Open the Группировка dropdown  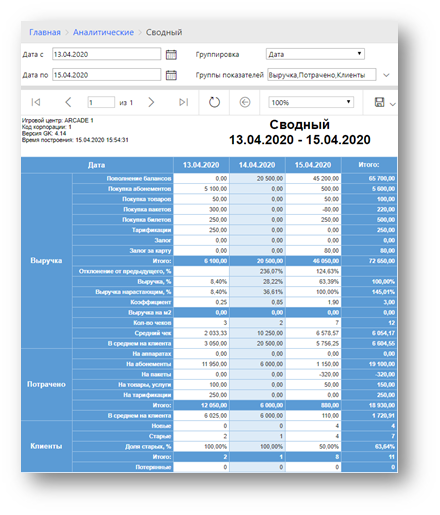[x=315, y=54]
